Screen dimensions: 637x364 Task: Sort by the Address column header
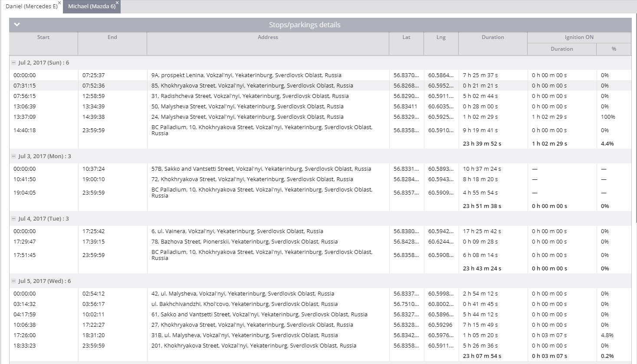point(268,37)
